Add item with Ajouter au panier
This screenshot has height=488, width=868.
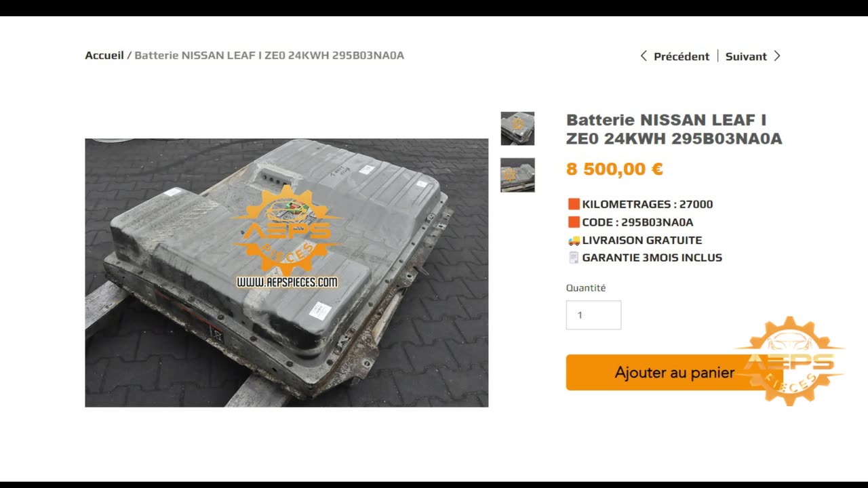(x=675, y=372)
